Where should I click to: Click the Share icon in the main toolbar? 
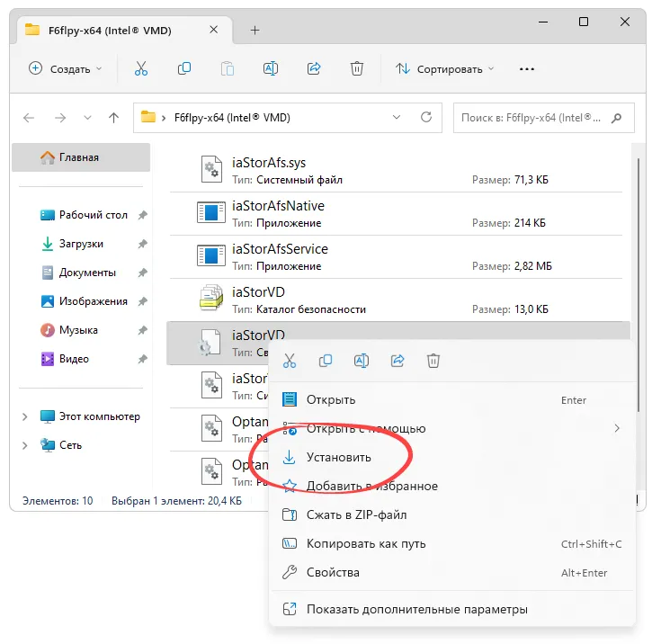[x=314, y=68]
